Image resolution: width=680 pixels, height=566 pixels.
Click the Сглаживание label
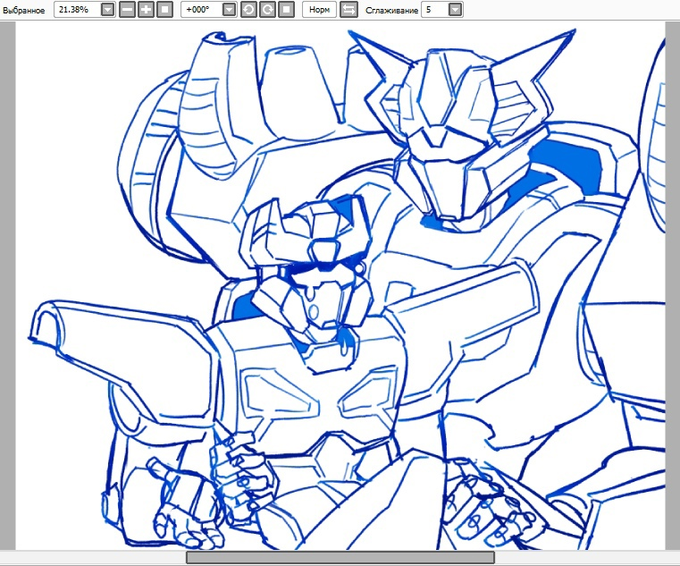(x=392, y=10)
